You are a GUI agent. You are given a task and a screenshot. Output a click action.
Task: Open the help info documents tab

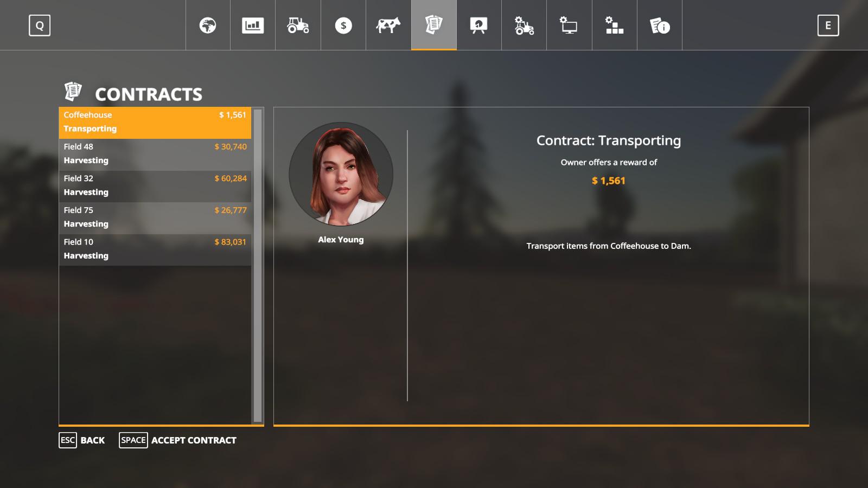(660, 25)
